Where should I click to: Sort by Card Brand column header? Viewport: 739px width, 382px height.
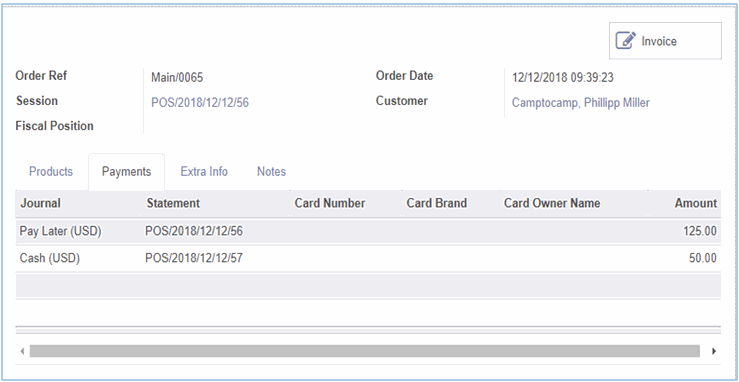436,203
